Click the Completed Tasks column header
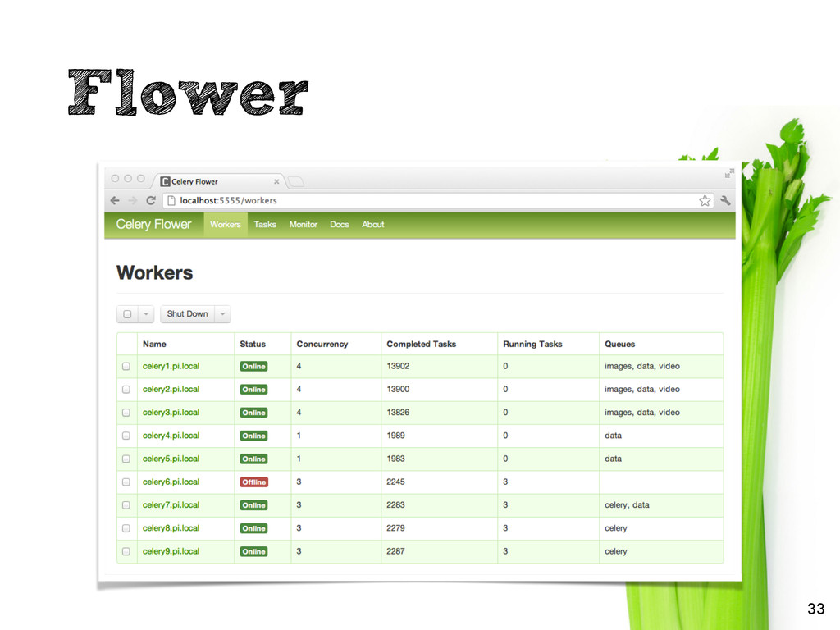The width and height of the screenshot is (840, 630). [x=422, y=344]
